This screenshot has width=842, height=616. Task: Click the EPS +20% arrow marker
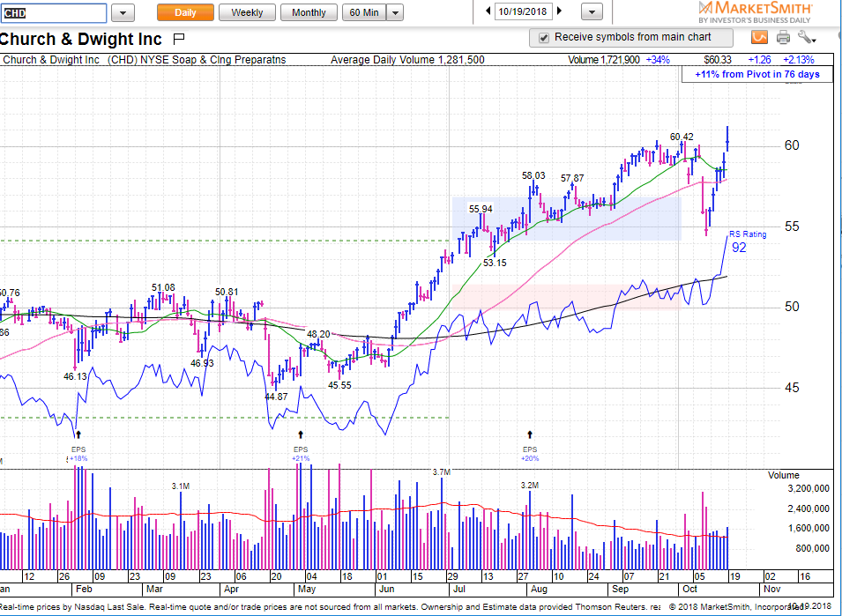coord(530,434)
